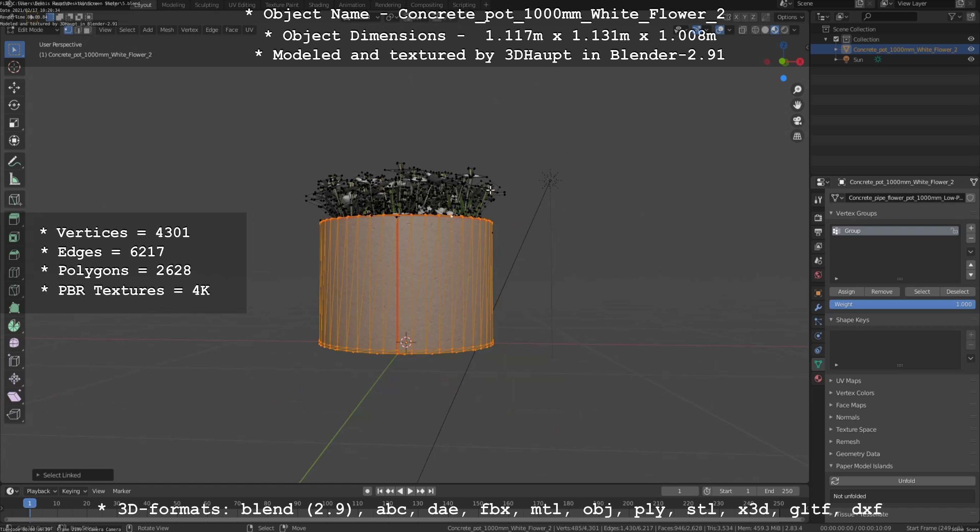Screen dimensions: 980x532
Task: Pick the Shear tool
Action: coord(15,396)
